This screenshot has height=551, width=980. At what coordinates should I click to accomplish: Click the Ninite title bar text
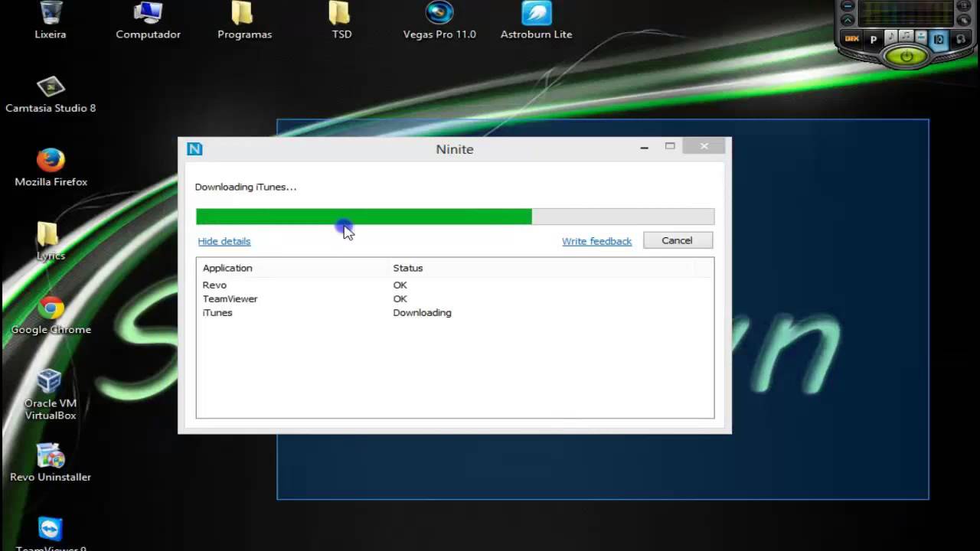(x=455, y=149)
